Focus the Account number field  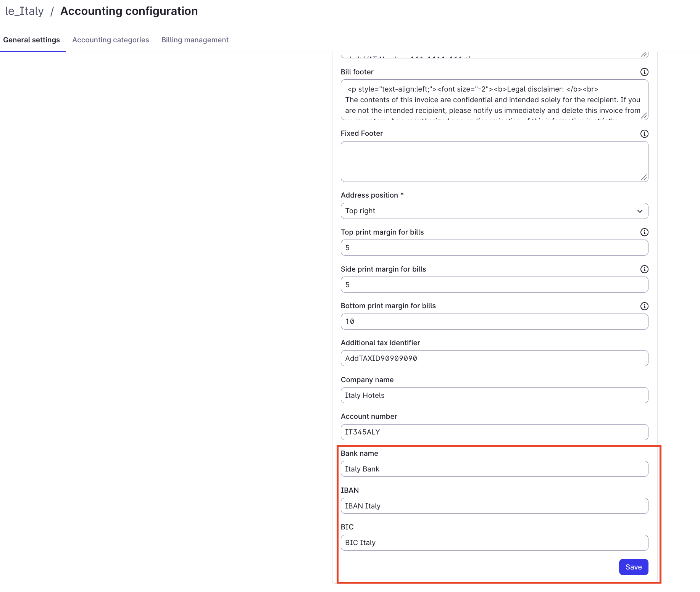click(x=494, y=432)
